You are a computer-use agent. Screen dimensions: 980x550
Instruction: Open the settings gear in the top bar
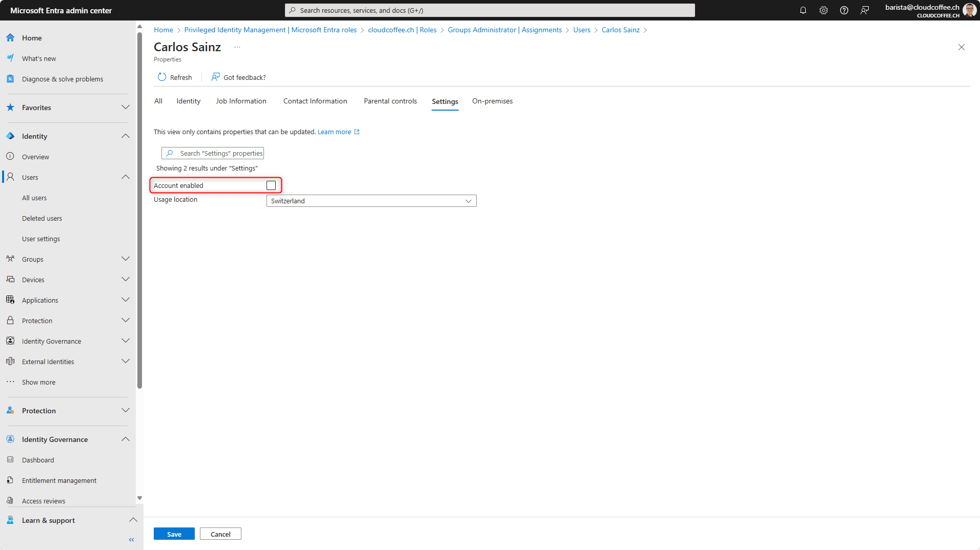[824, 10]
